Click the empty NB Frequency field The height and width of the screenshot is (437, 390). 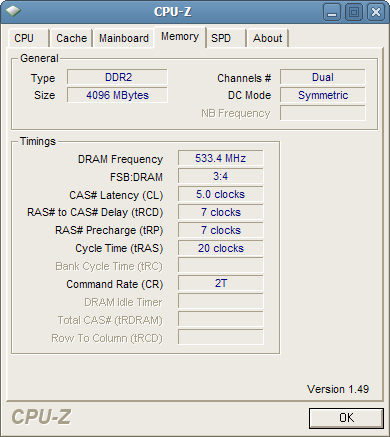[323, 113]
